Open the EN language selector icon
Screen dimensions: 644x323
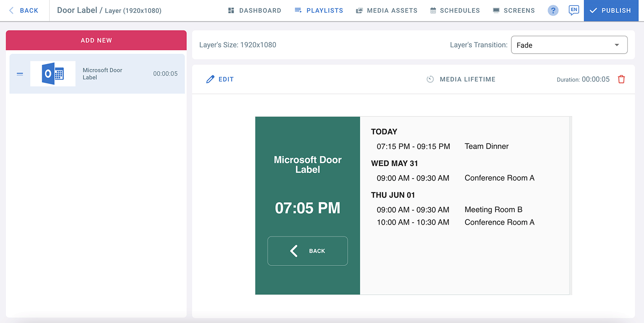click(x=573, y=10)
